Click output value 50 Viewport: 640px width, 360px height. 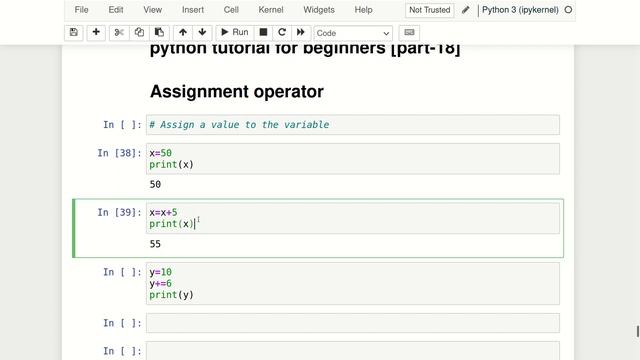155,184
